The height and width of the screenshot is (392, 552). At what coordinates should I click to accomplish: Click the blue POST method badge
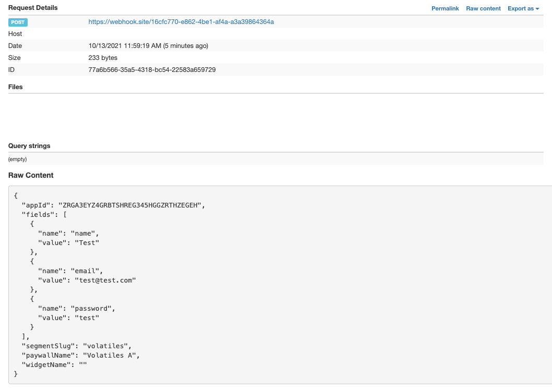coord(18,22)
